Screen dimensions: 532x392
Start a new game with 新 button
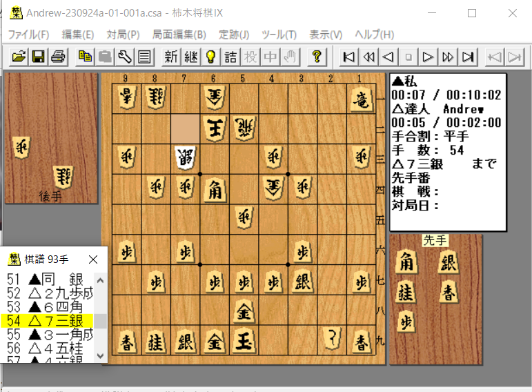pyautogui.click(x=171, y=57)
